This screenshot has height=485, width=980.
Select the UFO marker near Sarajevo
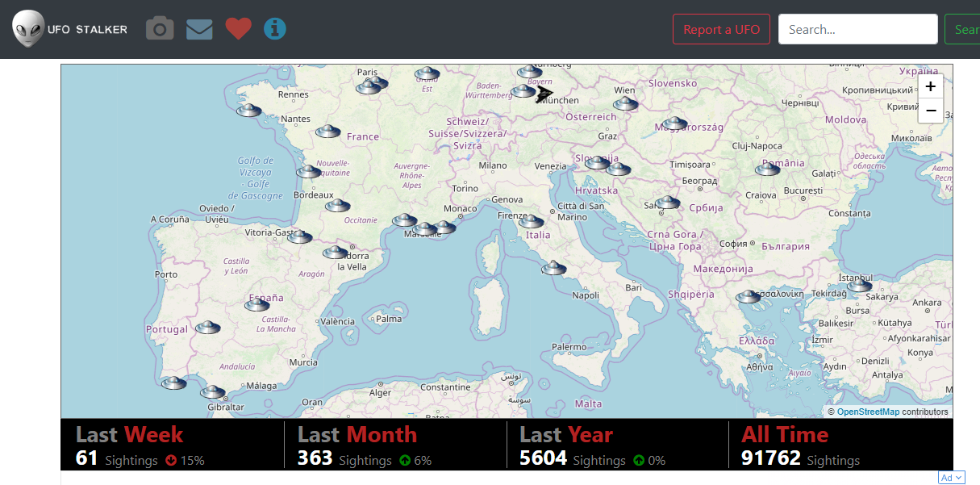pos(668,203)
